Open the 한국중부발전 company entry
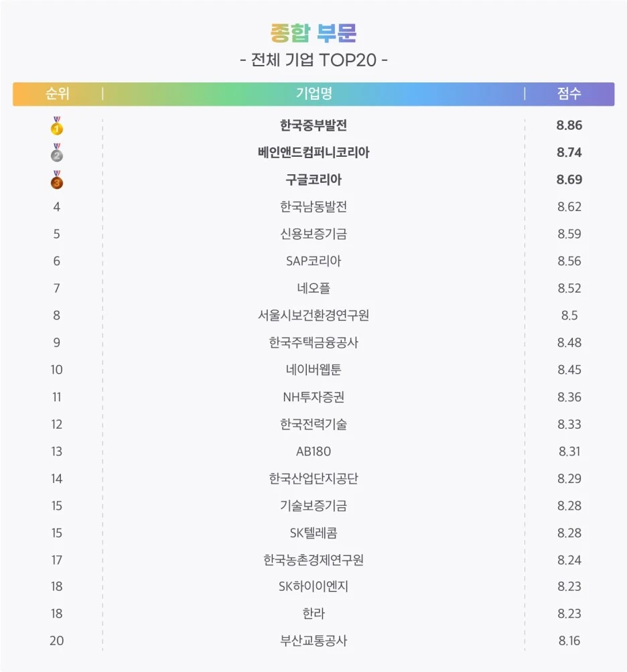 pos(313,125)
